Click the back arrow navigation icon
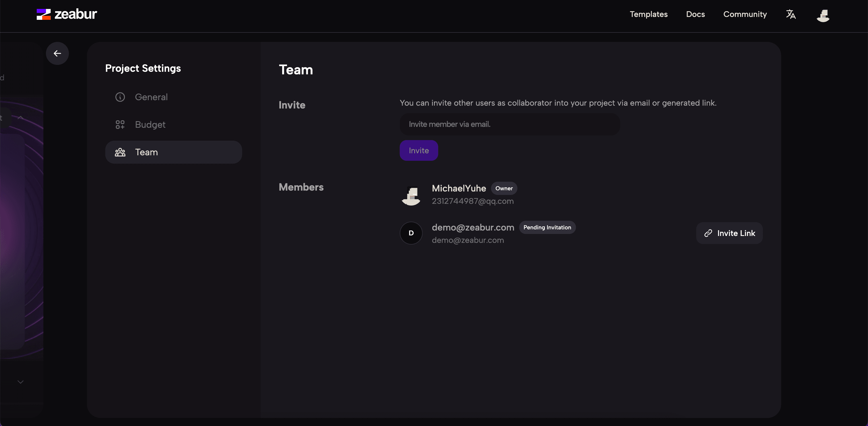The height and width of the screenshot is (426, 868). pyautogui.click(x=58, y=53)
